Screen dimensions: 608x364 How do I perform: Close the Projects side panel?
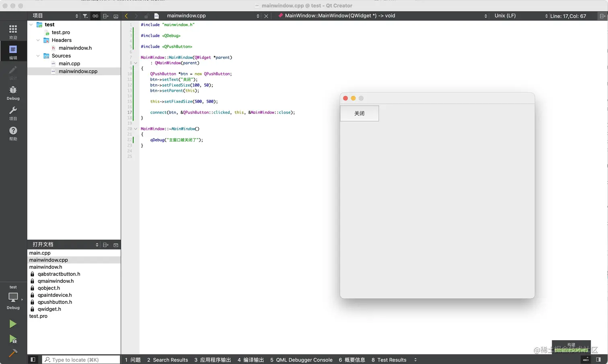pyautogui.click(x=116, y=16)
